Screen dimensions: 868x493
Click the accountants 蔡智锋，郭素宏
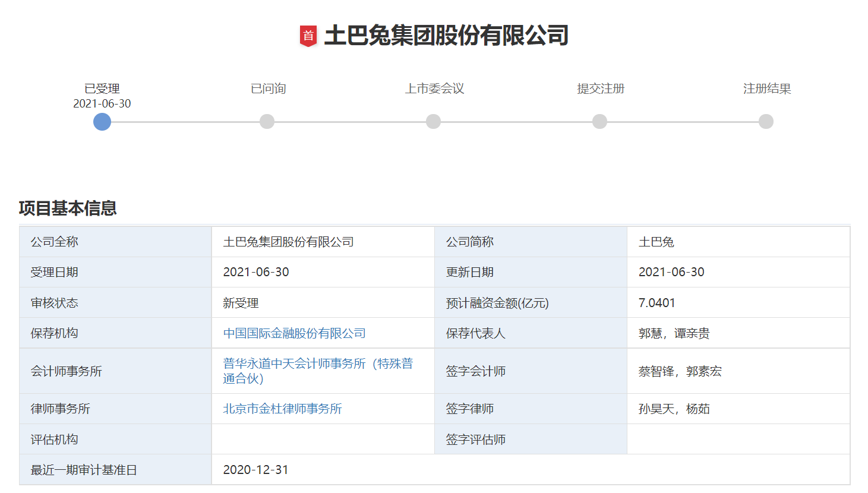click(680, 371)
